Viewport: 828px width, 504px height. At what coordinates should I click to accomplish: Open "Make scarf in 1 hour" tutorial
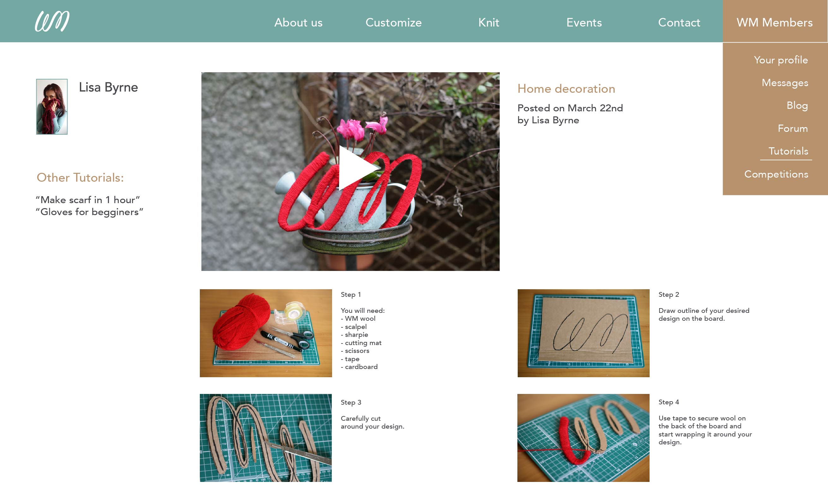[x=88, y=200]
